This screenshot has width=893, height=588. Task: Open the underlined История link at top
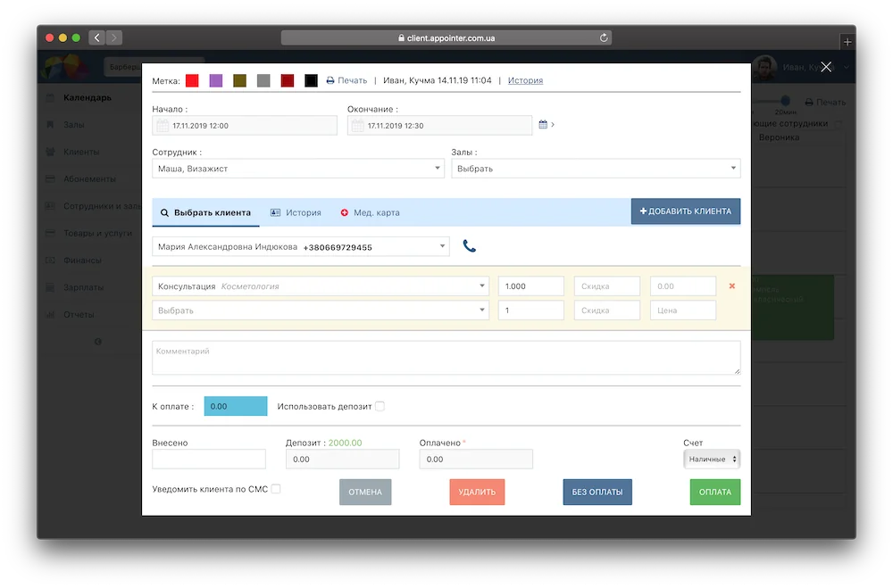point(525,80)
